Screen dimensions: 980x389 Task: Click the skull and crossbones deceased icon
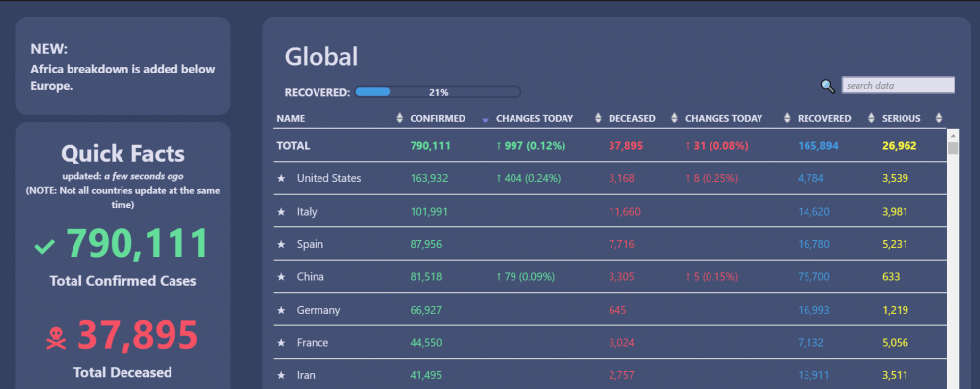(x=56, y=338)
